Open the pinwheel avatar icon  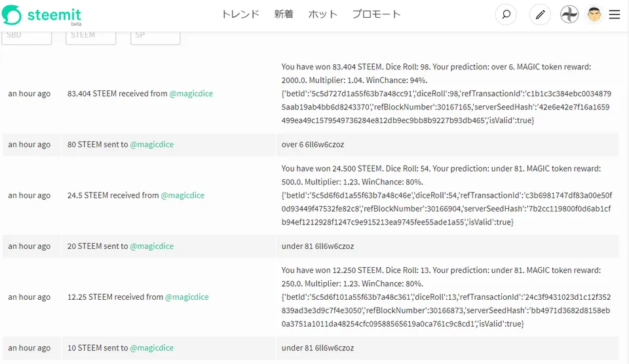[569, 15]
